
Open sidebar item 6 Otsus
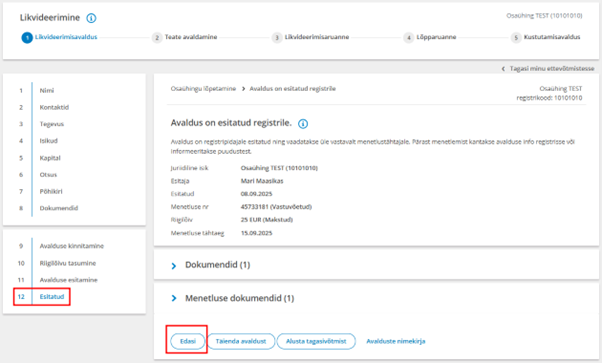pyautogui.click(x=48, y=175)
